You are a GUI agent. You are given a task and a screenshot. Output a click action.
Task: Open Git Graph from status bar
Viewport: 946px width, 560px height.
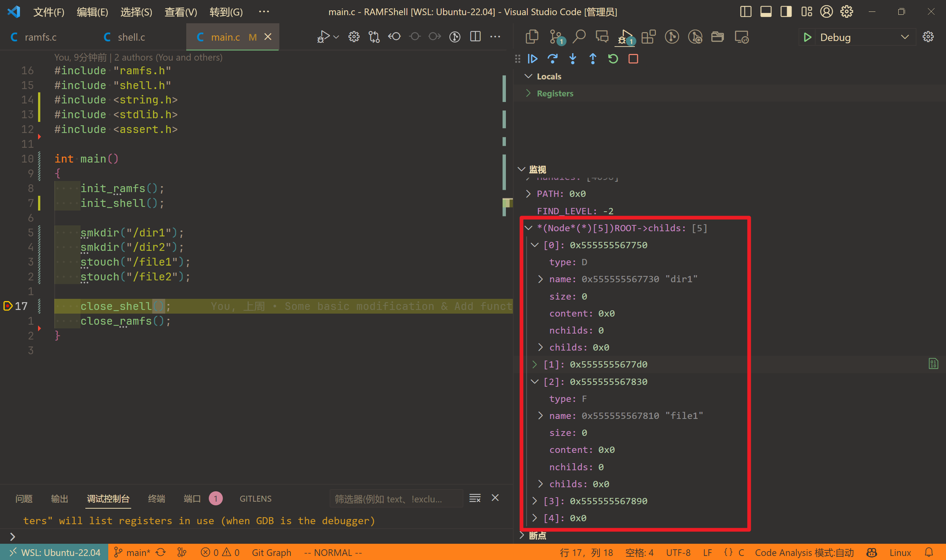(271, 553)
